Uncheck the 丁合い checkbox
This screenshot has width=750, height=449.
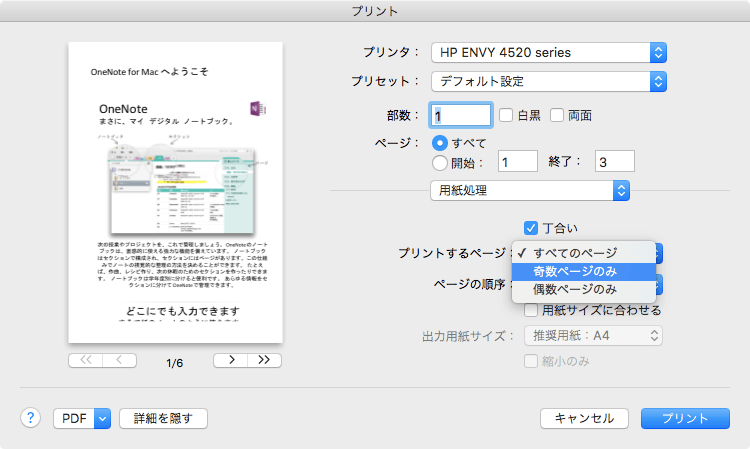point(531,228)
